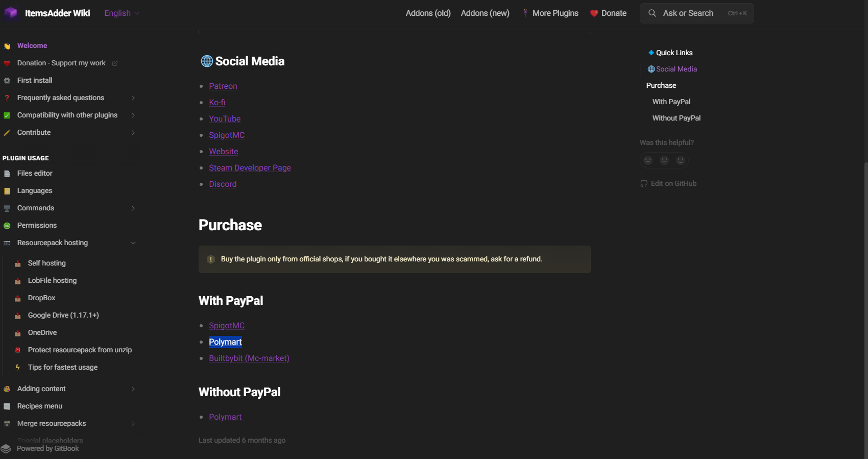This screenshot has width=868, height=459.
Task: Click the icon beside DropBox
Action: click(18, 298)
